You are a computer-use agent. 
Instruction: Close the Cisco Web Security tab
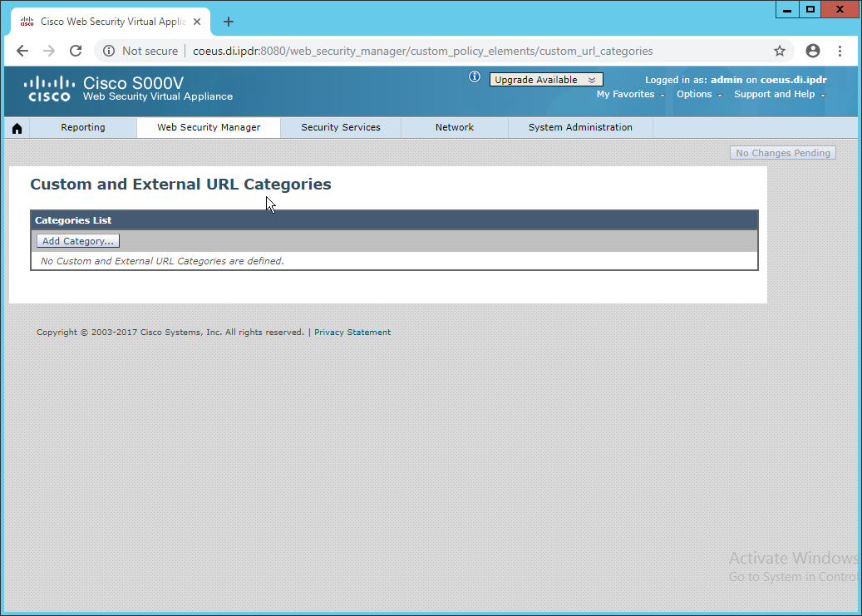tap(197, 22)
